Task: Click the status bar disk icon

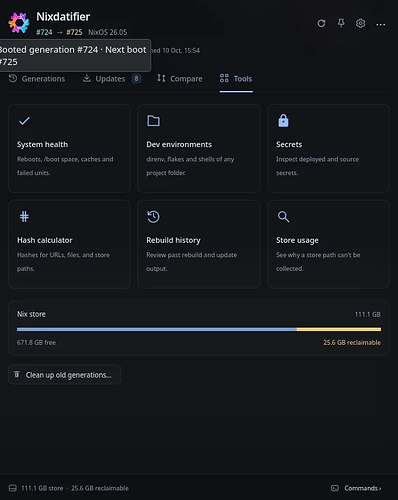Action: tap(13, 488)
